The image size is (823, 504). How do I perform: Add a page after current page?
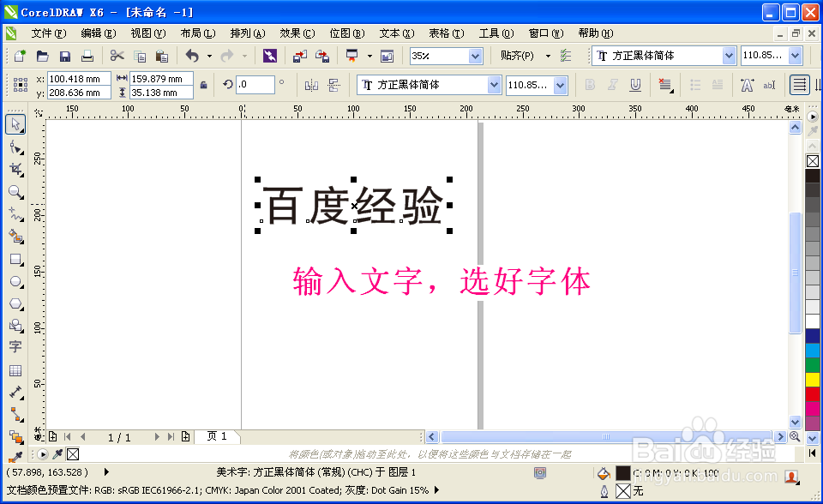(186, 437)
